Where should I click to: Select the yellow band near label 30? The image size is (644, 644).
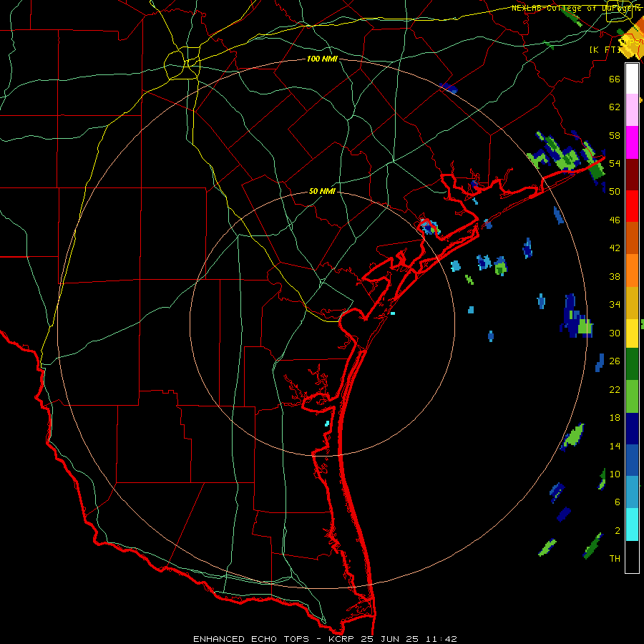632,333
